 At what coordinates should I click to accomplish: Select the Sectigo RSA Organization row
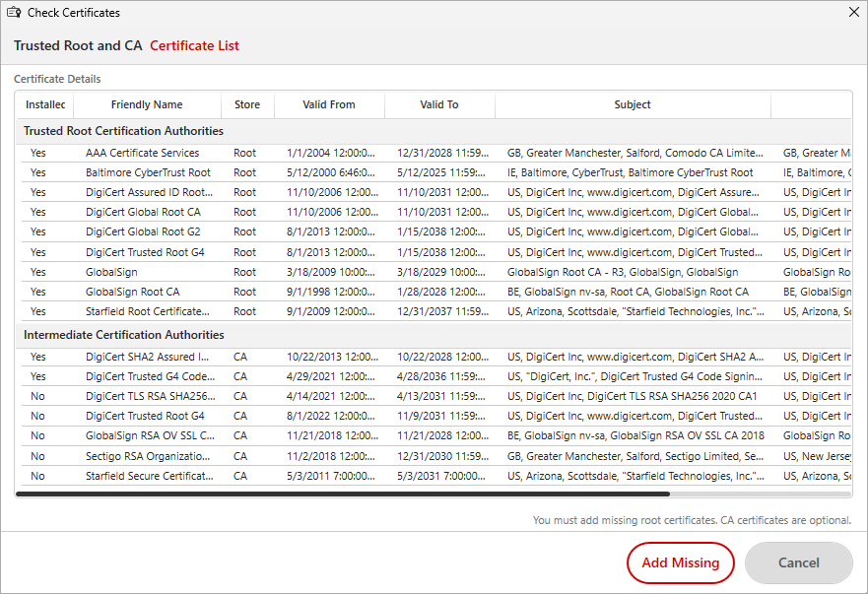(436, 456)
